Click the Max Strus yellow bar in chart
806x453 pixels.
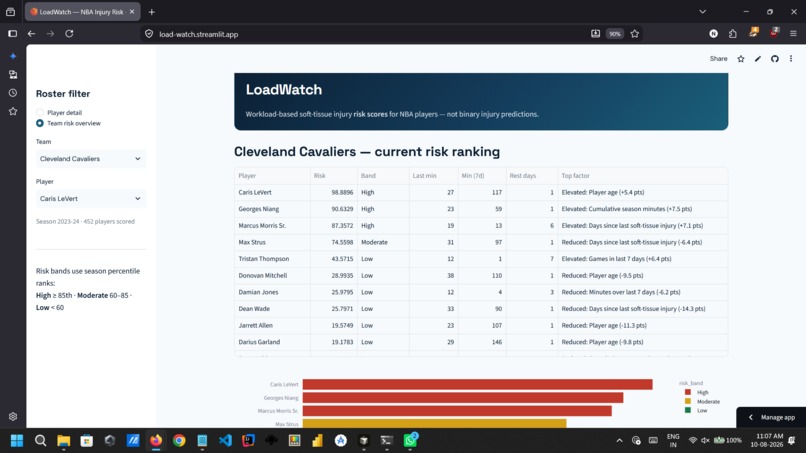tap(434, 424)
